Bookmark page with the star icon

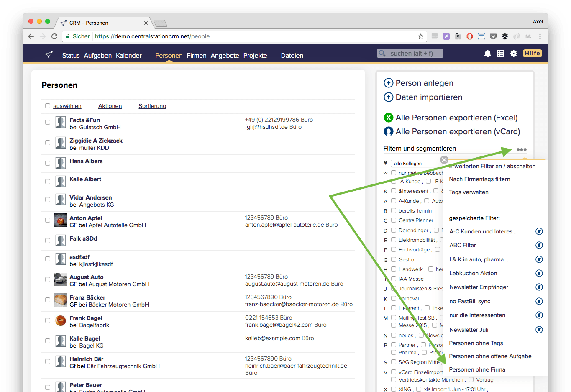[x=420, y=36]
